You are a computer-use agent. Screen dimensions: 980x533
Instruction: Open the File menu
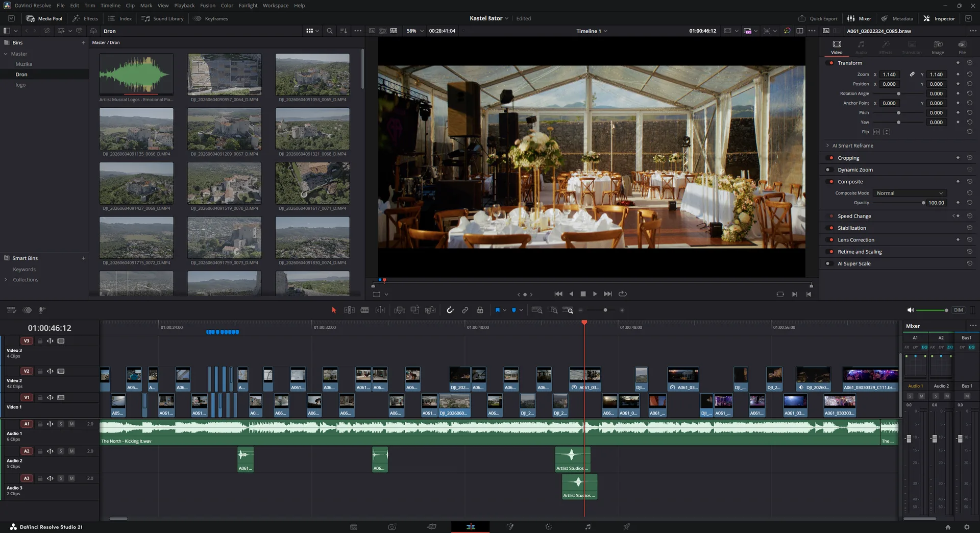click(x=60, y=6)
